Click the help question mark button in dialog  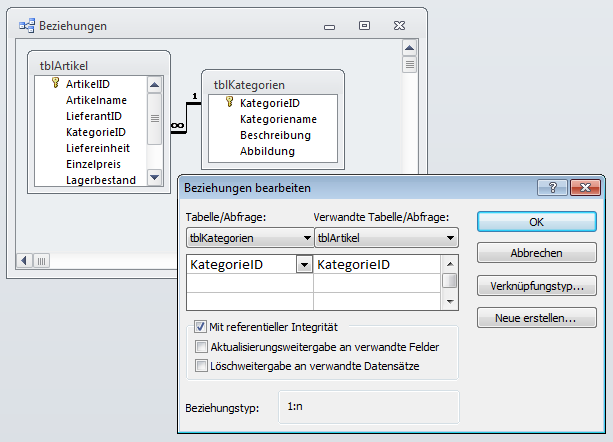click(550, 187)
